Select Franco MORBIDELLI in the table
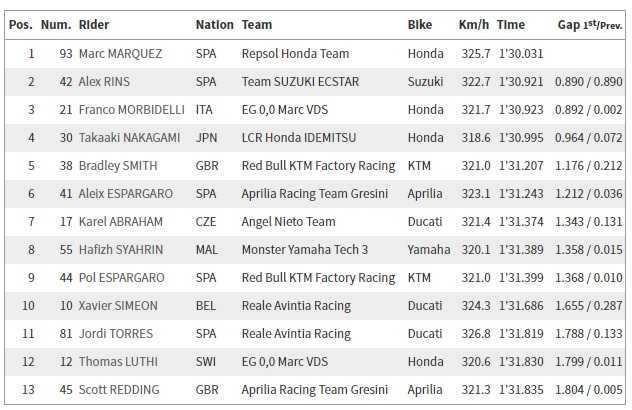The height and width of the screenshot is (410, 632). tap(131, 110)
